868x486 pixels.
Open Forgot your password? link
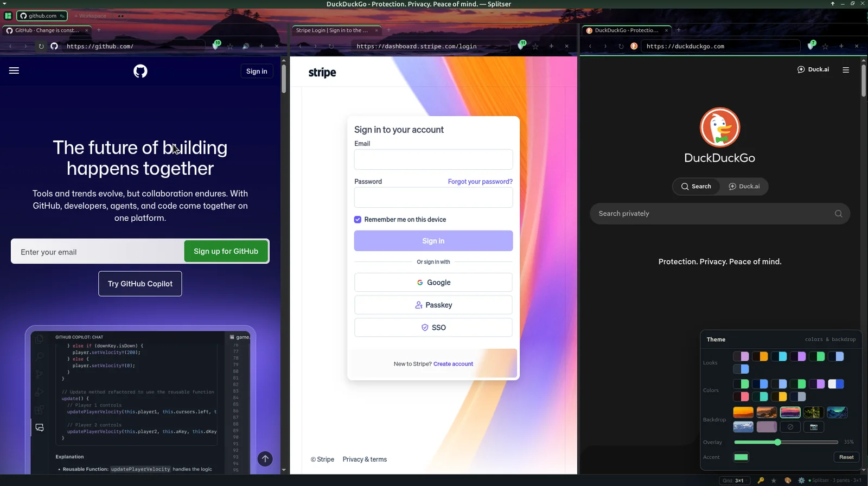coord(480,182)
